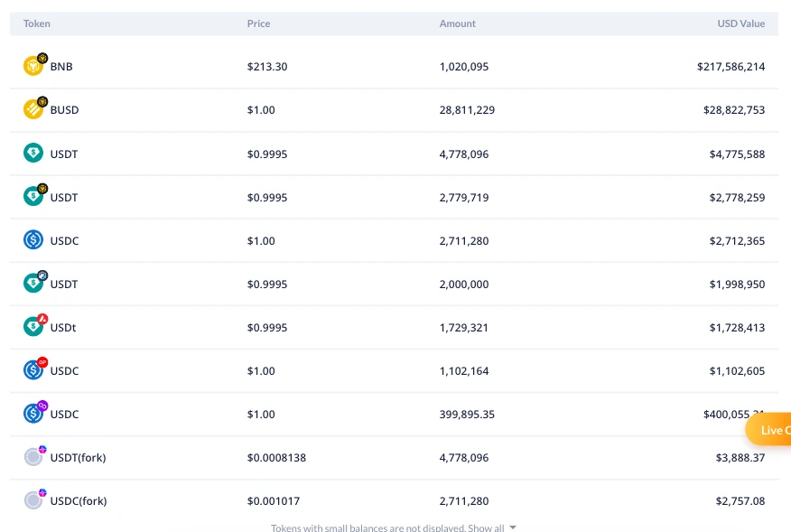Click USDC icon in the 1,102,164 amount row
Viewport: 791px width, 532px height.
[33, 370]
